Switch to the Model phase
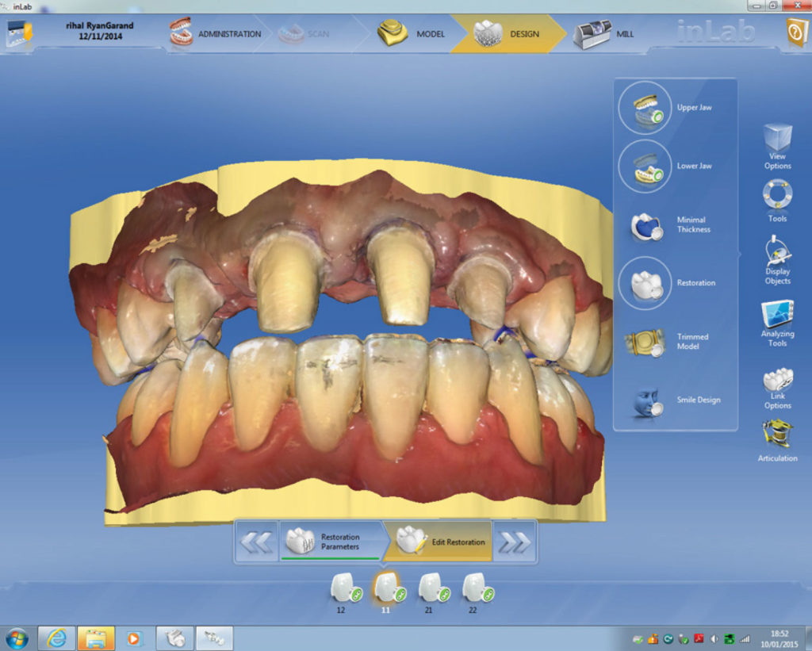This screenshot has width=812, height=651. [x=414, y=33]
